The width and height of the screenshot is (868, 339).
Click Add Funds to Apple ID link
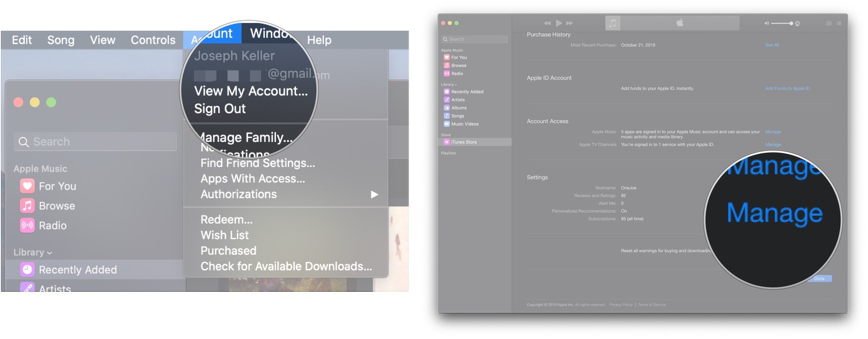click(x=787, y=88)
